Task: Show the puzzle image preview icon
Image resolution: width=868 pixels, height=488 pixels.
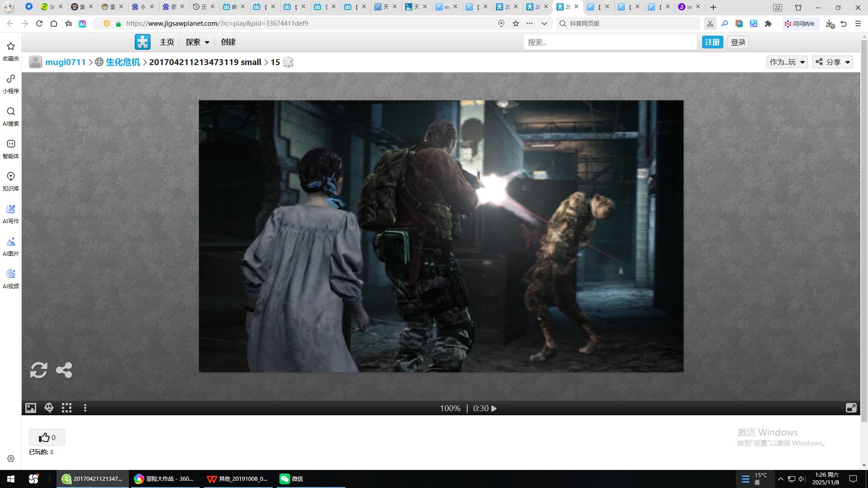Action: coord(31,408)
